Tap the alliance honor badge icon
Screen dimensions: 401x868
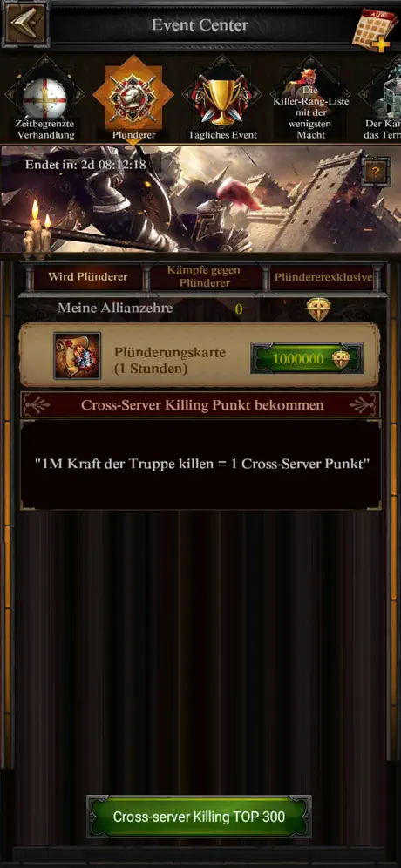click(x=318, y=309)
